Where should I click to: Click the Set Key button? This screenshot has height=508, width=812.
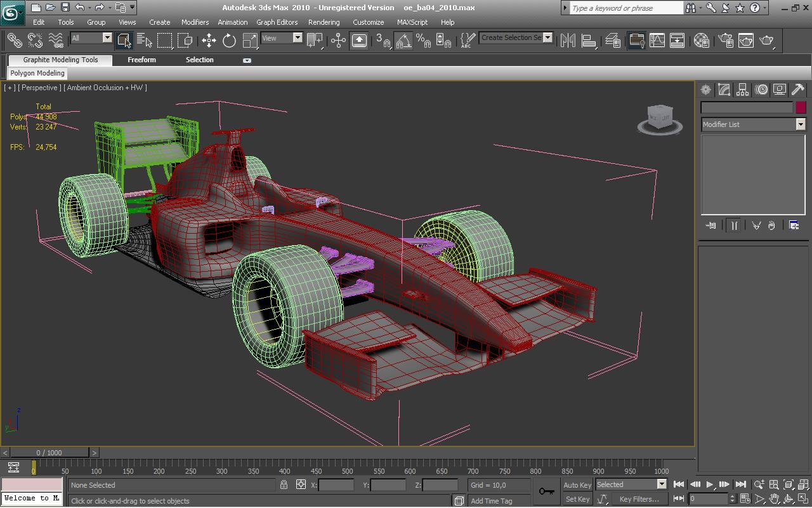[x=577, y=499]
